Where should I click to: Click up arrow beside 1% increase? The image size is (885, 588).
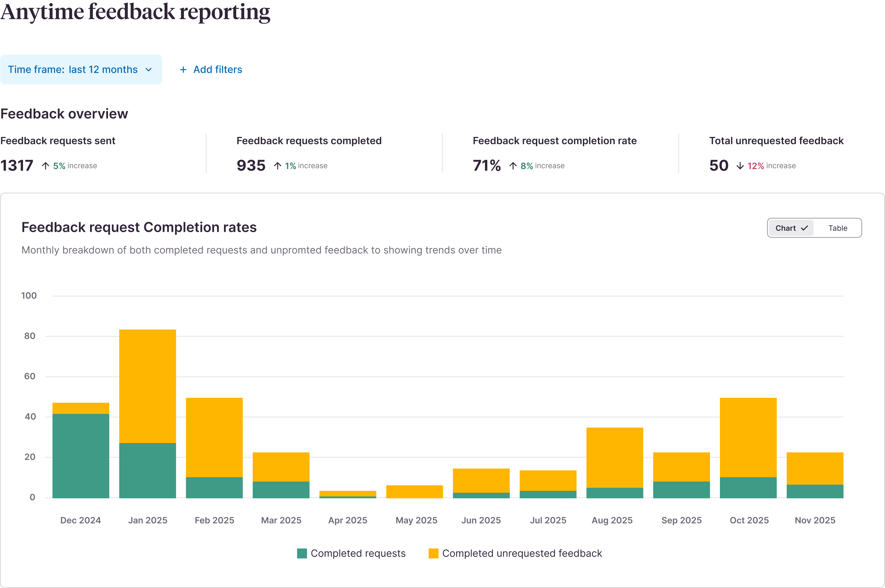point(277,166)
